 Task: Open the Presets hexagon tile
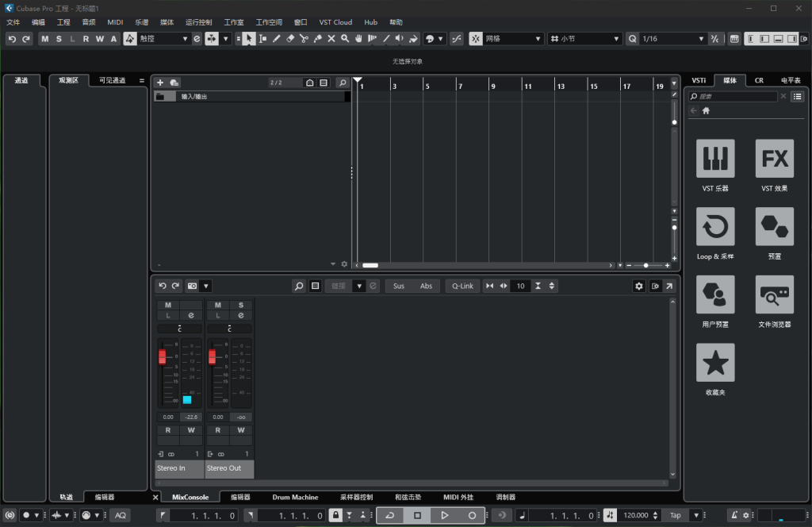coord(774,226)
